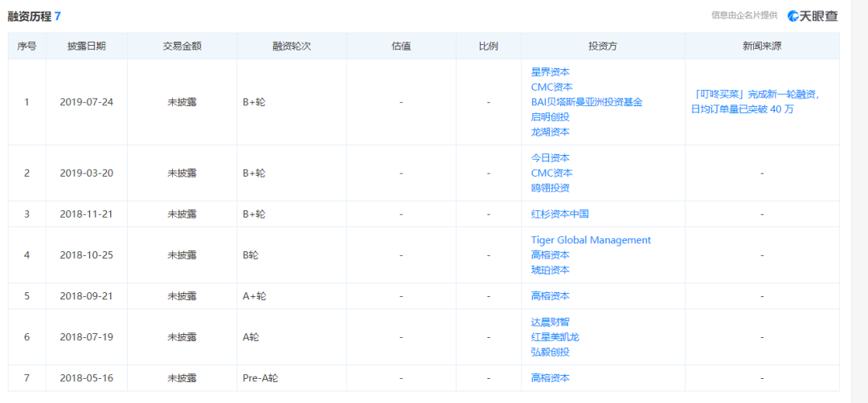Click the 披露日期 column header
868x403 pixels.
click(x=86, y=46)
